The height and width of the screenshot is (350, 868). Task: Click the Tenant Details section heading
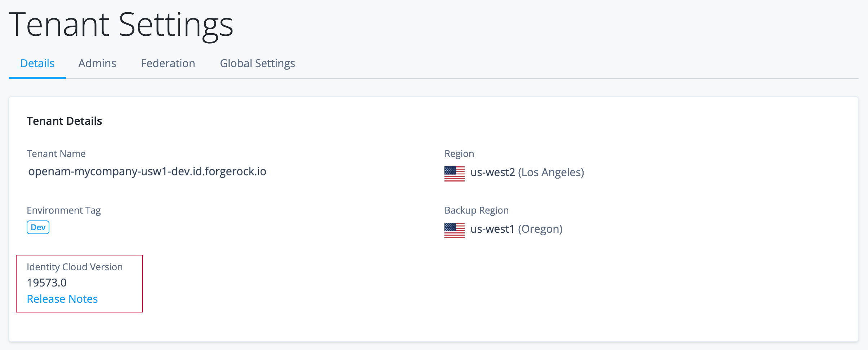coord(64,121)
